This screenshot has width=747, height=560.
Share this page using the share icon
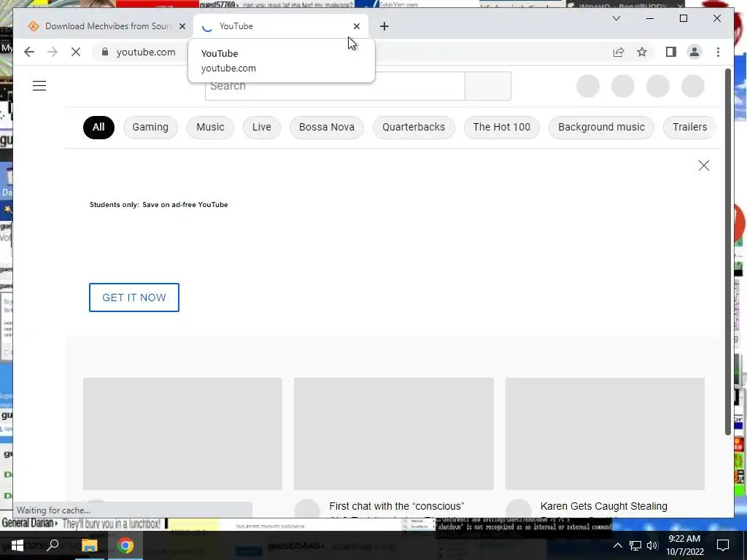point(619,52)
